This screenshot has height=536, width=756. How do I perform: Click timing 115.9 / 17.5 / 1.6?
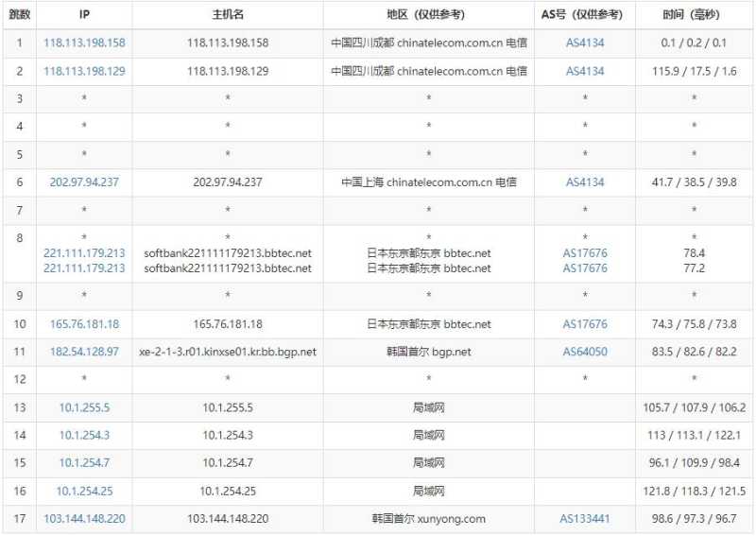coord(694,72)
